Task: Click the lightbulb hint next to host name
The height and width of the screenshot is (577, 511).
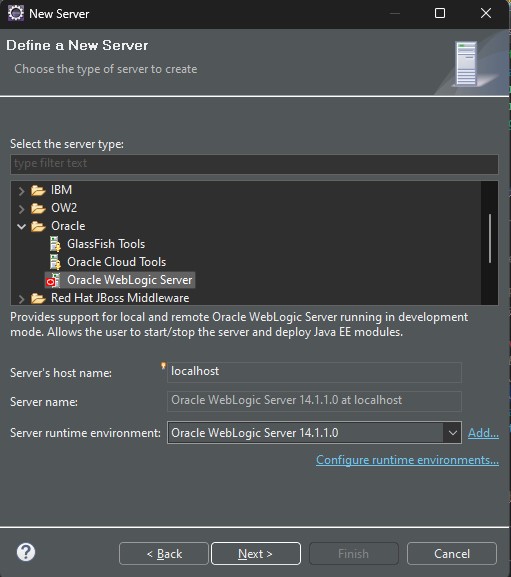Action: 163,366
